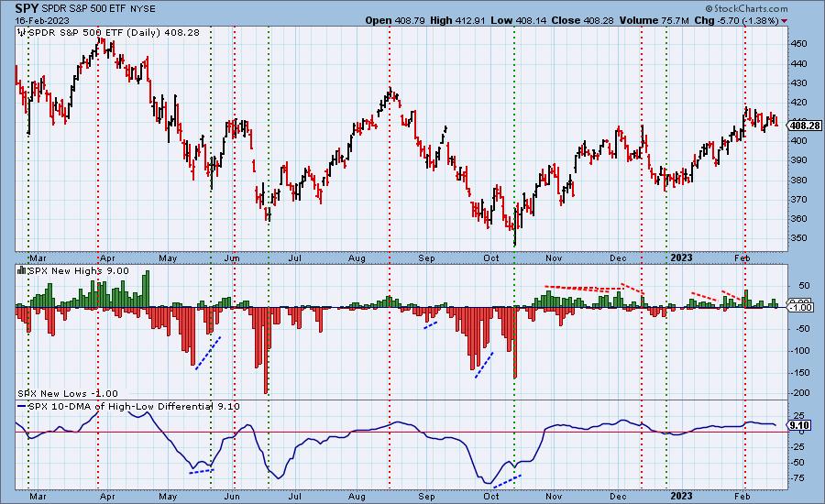This screenshot has width=825, height=504.
Task: Click the blue line icon beside SPX 10-DMA legend
Action: 22,406
